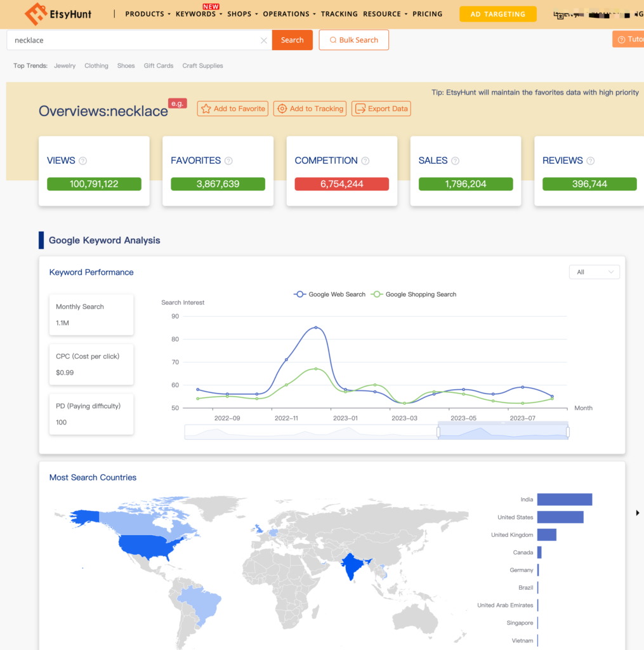Select the Jewelry top trend link
The height and width of the screenshot is (650, 644).
[x=65, y=66]
